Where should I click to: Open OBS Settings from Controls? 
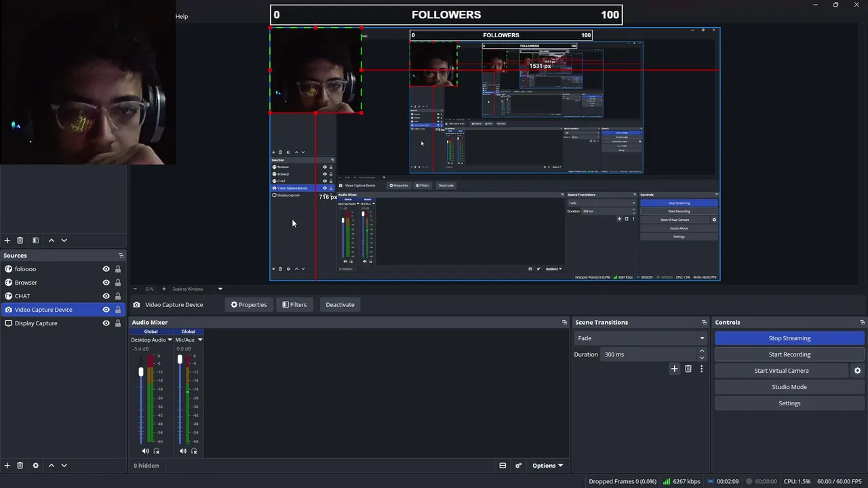(789, 403)
